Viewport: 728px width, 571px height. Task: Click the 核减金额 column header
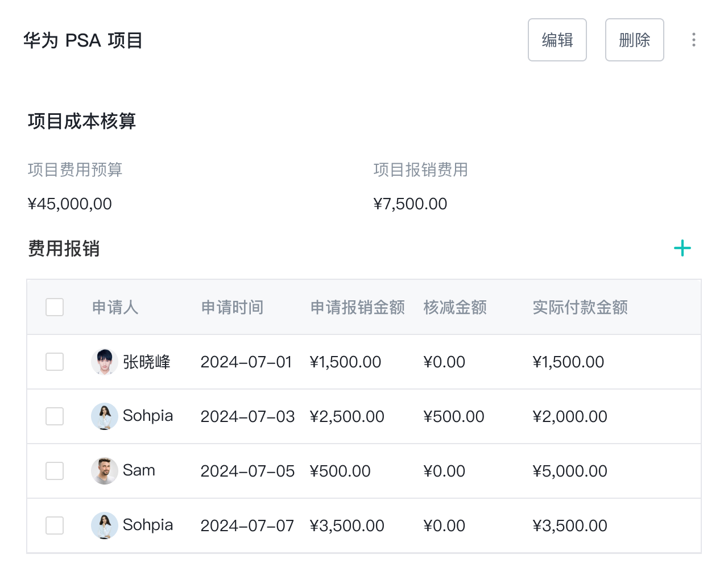point(455,308)
